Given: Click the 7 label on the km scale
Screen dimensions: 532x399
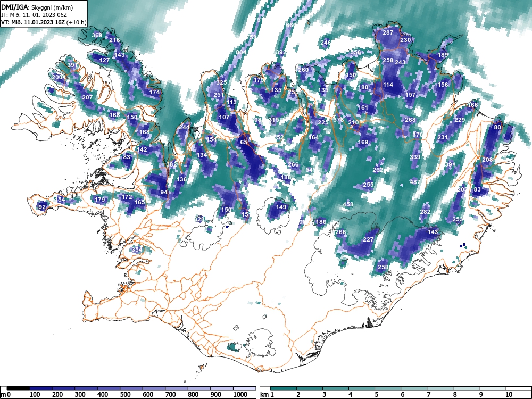Looking at the screenshot, I should point(428,395).
